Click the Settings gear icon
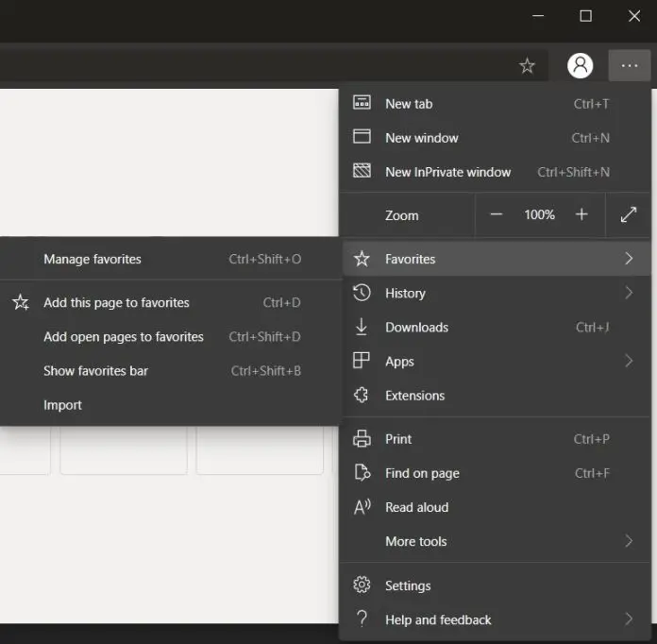Image resolution: width=657 pixels, height=644 pixels. click(362, 585)
